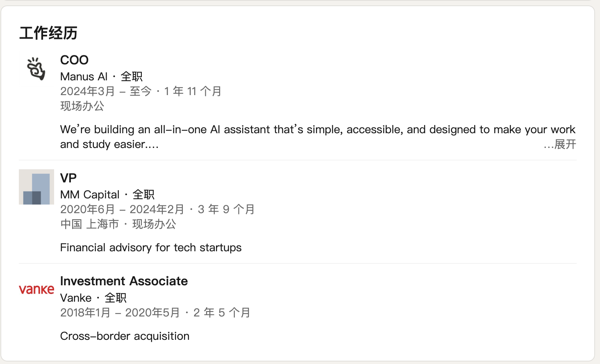
Task: Click the MM Capital company logo
Action: [x=36, y=187]
